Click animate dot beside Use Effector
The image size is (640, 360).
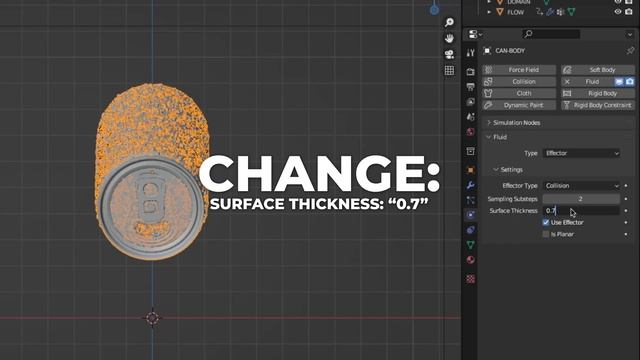tap(626, 222)
